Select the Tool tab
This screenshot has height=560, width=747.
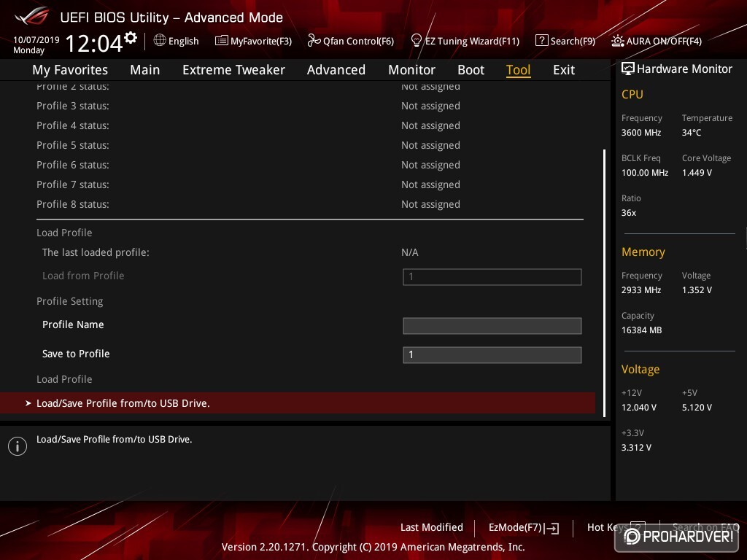point(518,70)
